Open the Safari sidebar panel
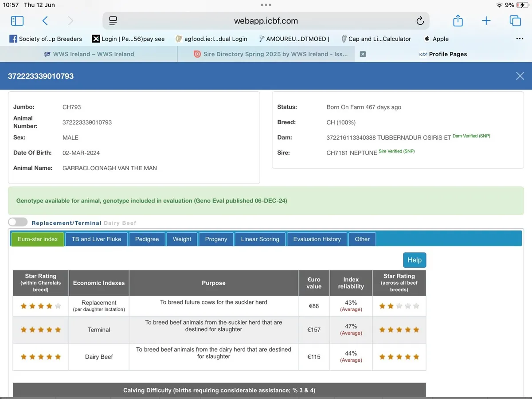532x399 pixels. (17, 20)
